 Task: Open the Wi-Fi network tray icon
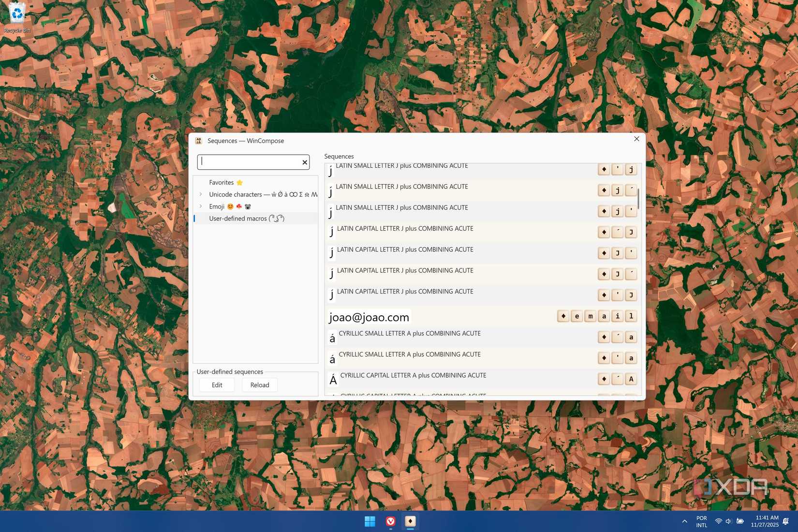pyautogui.click(x=718, y=521)
